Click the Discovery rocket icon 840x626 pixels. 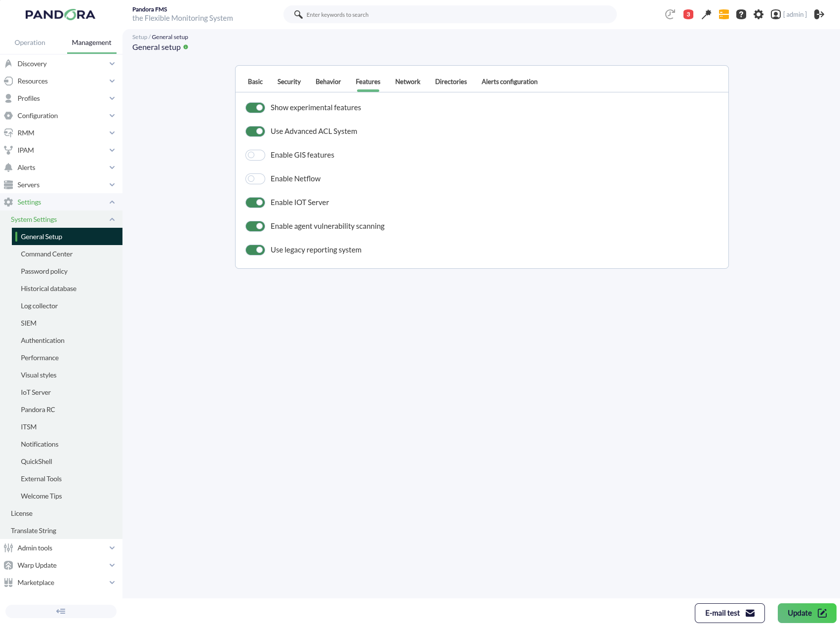[x=8, y=64]
